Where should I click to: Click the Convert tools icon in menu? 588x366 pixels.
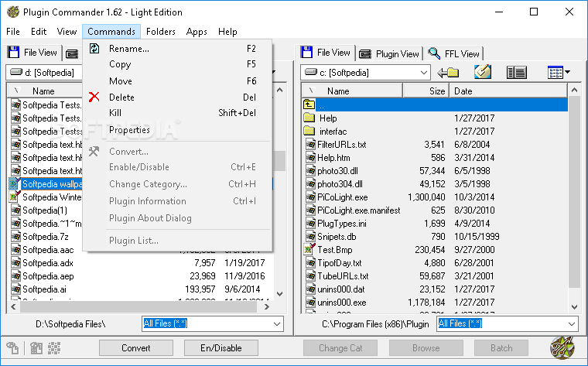[94, 151]
